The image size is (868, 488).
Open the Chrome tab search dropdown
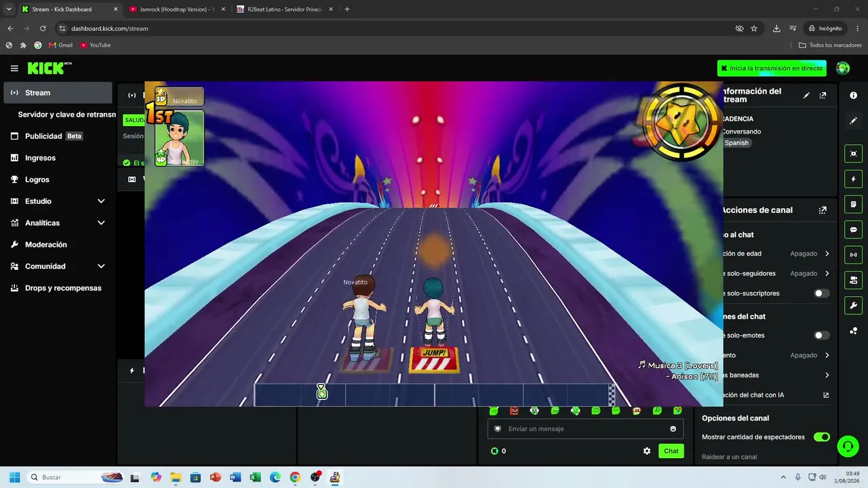click(9, 9)
